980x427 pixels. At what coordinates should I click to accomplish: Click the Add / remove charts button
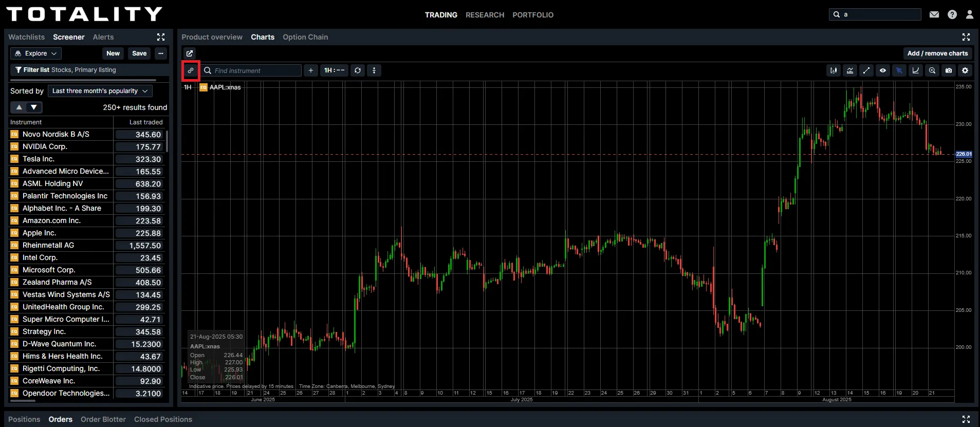pyautogui.click(x=937, y=53)
